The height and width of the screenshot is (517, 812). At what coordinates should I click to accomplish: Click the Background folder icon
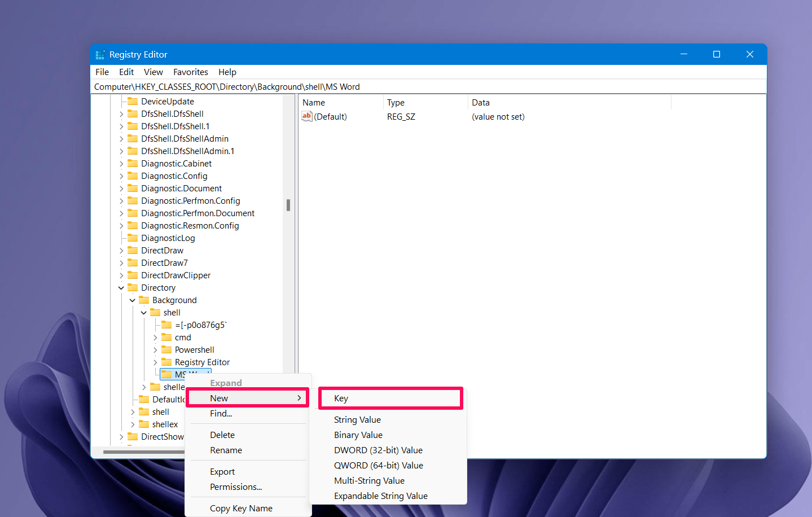tap(144, 300)
